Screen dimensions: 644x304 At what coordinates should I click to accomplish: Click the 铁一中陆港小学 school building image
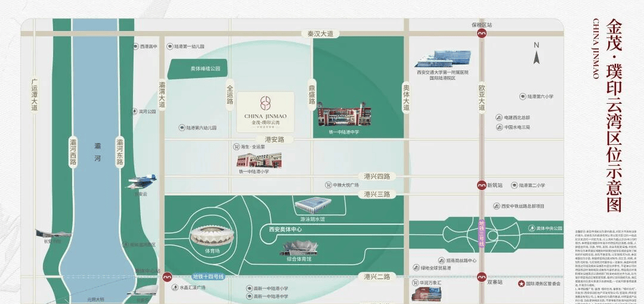coord(259,160)
